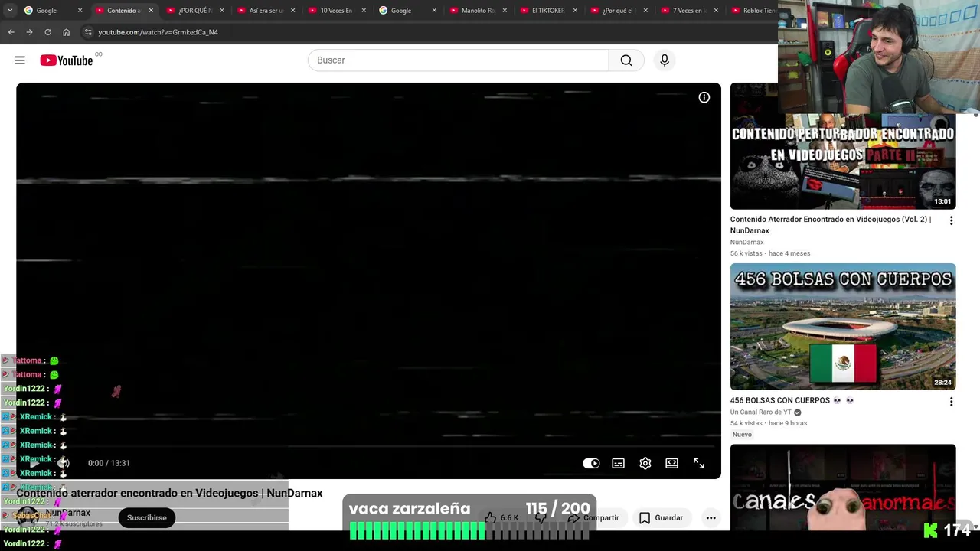Viewport: 980px width, 551px height.
Task: Go back in the browser
Action: (11, 32)
